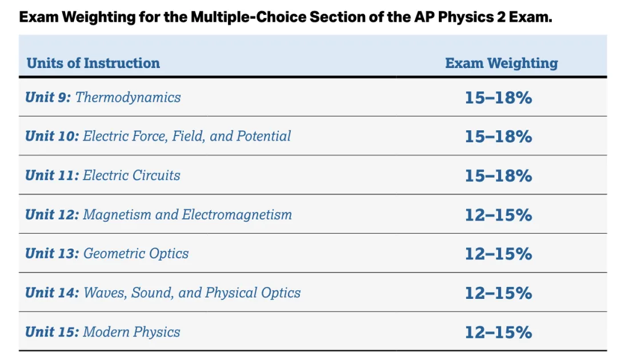
Task: Click the table title about Exam Weighting
Action: tap(286, 17)
